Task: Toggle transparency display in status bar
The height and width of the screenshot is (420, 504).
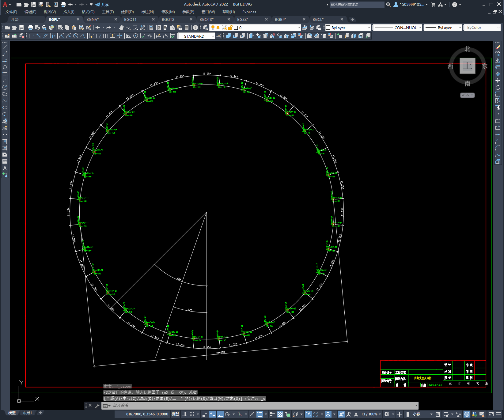Action: coord(280,414)
